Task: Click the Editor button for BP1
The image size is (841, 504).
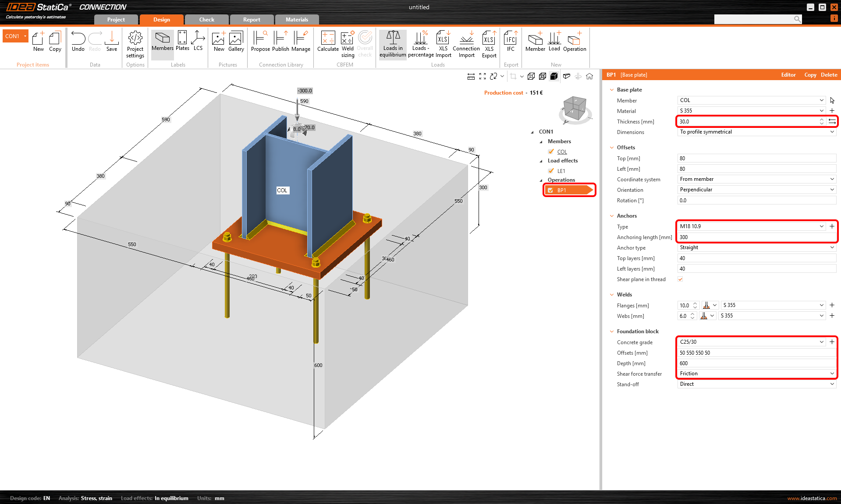Action: pyautogui.click(x=788, y=75)
